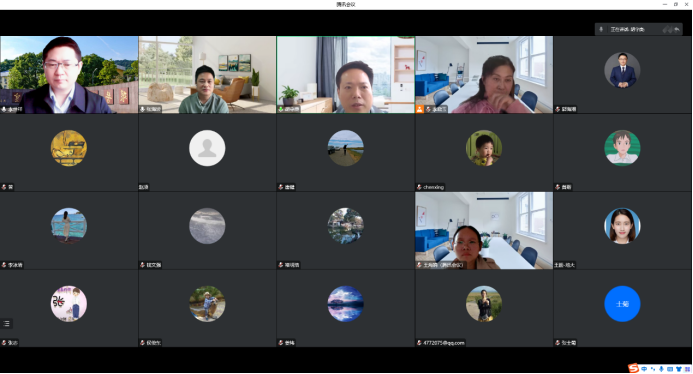Open Sogou skin shirt icon
The height and width of the screenshot is (374, 693).
[679, 369]
